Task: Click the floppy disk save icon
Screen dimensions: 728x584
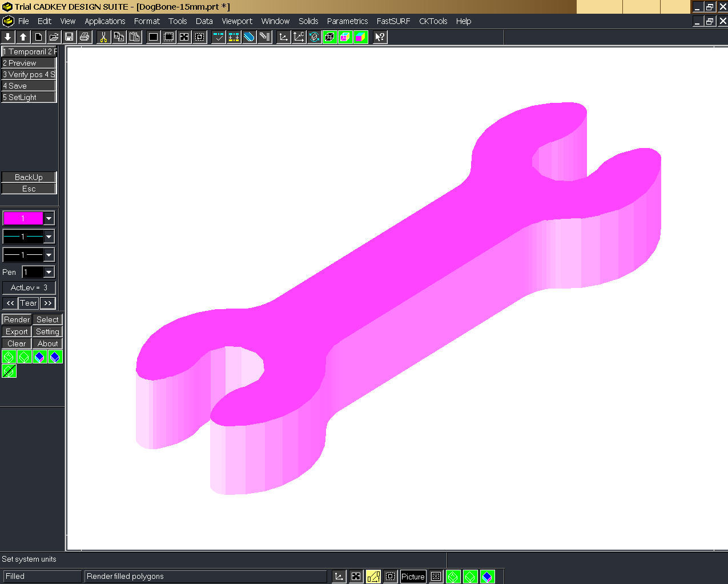Action: click(x=69, y=37)
